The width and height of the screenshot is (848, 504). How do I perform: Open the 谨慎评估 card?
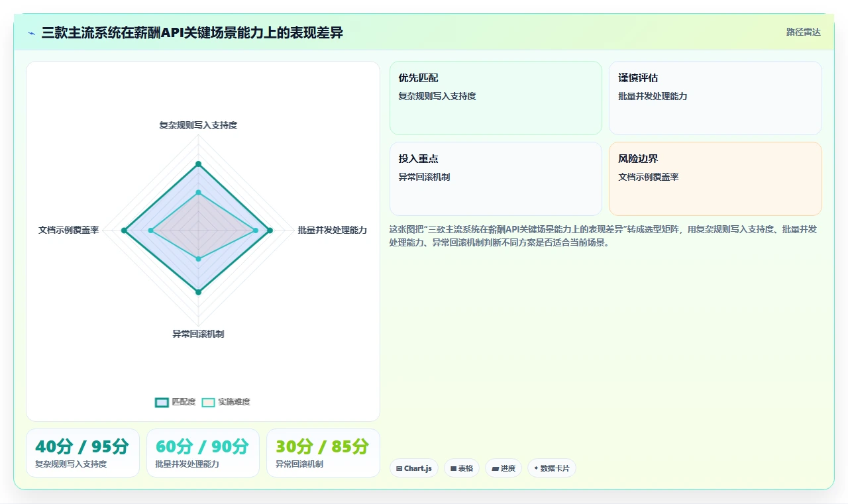(x=715, y=98)
